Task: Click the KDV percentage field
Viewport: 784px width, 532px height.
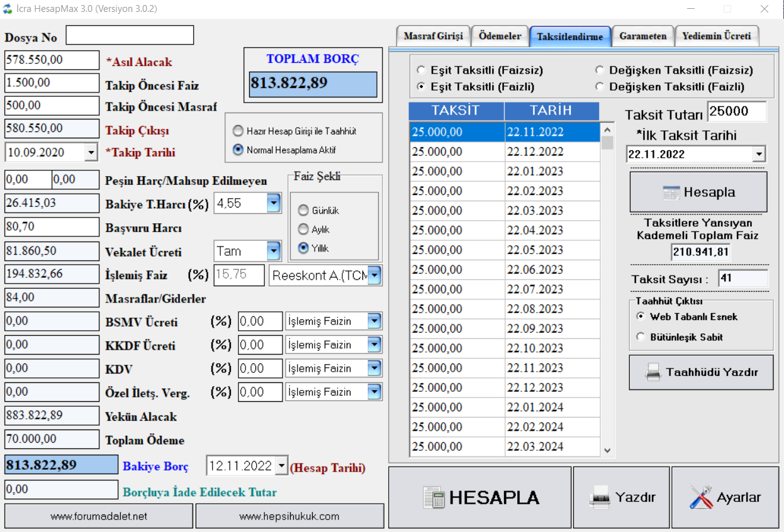Action: [x=260, y=369]
